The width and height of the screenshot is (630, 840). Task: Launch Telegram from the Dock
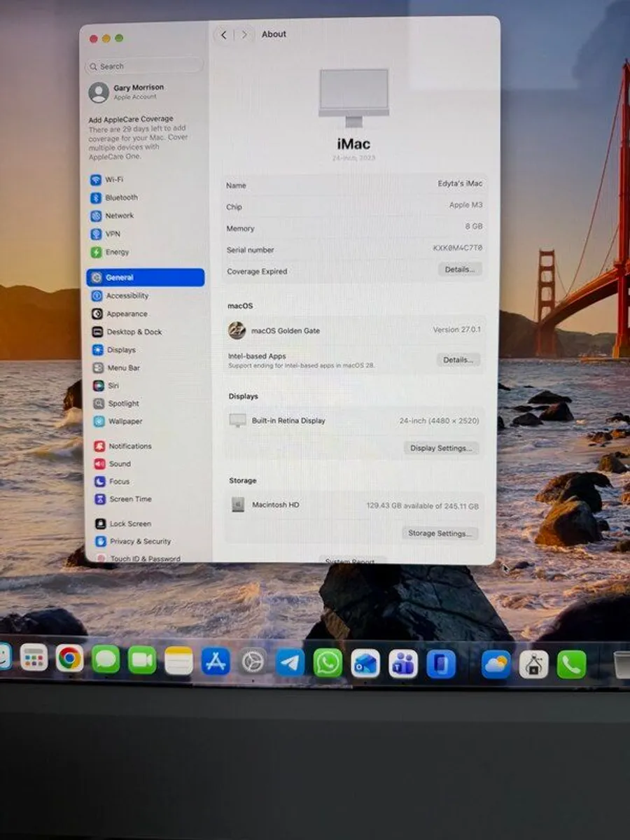290,662
